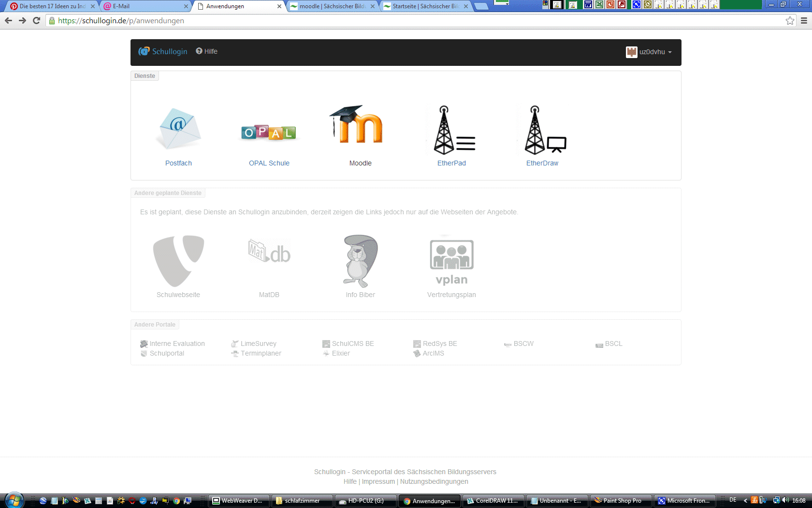Open the OPAL Schule text link
The height and width of the screenshot is (508, 812).
[x=269, y=163]
